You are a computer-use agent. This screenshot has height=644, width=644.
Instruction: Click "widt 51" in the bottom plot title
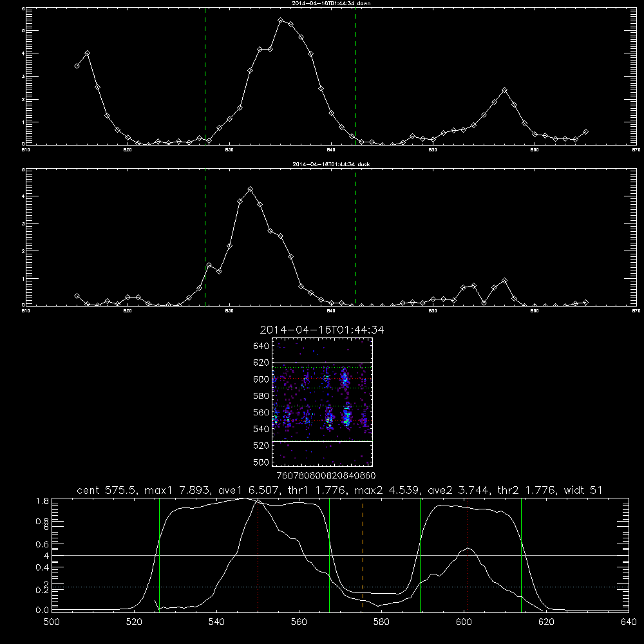click(583, 490)
